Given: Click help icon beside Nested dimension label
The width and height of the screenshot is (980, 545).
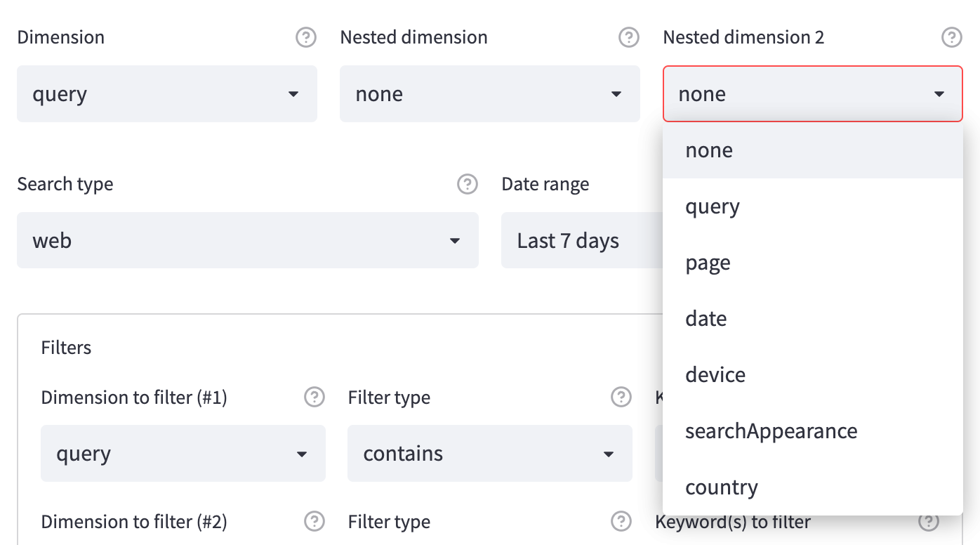Looking at the screenshot, I should 628,37.
